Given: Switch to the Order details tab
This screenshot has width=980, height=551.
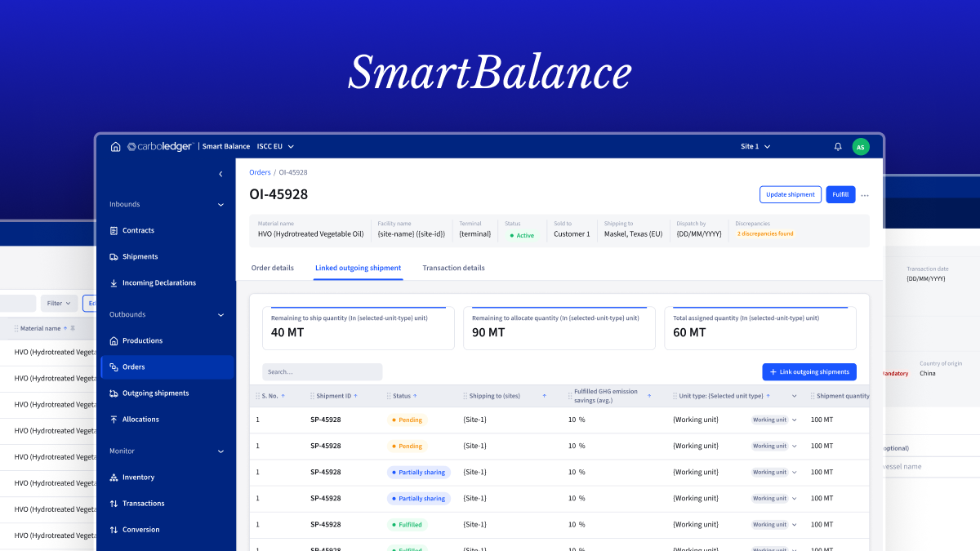Looking at the screenshot, I should [x=273, y=268].
